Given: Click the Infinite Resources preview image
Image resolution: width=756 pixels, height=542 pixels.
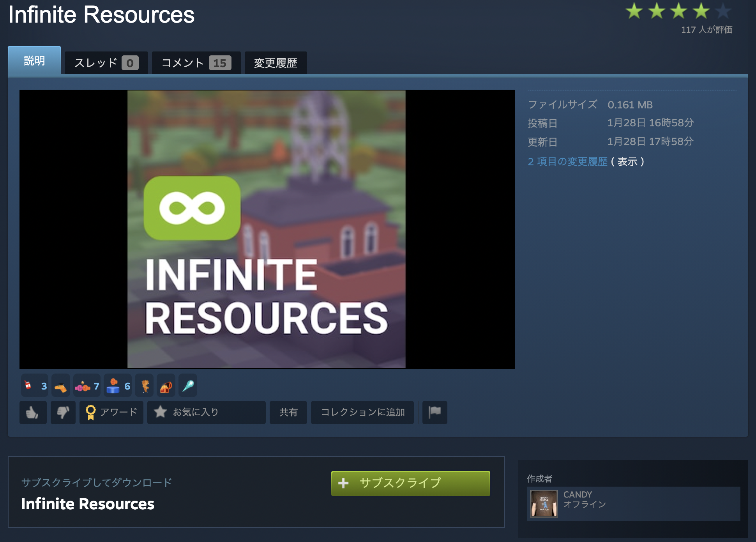Looking at the screenshot, I should pyautogui.click(x=267, y=229).
